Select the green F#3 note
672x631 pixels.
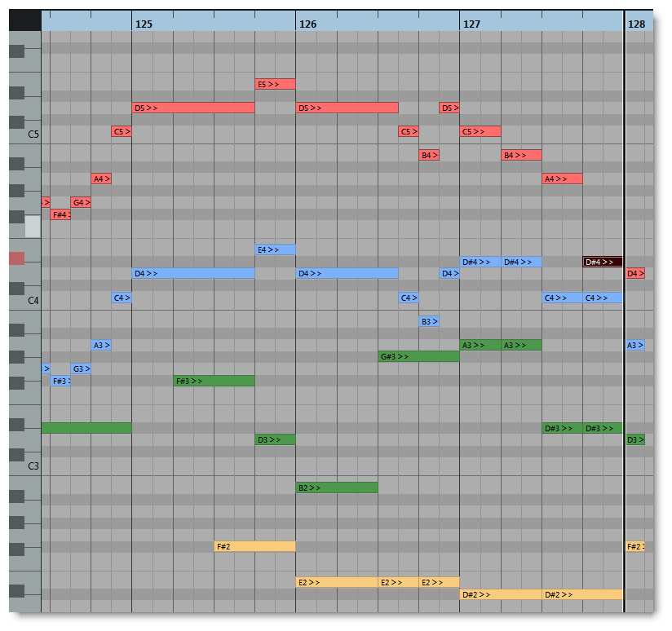pyautogui.click(x=214, y=381)
